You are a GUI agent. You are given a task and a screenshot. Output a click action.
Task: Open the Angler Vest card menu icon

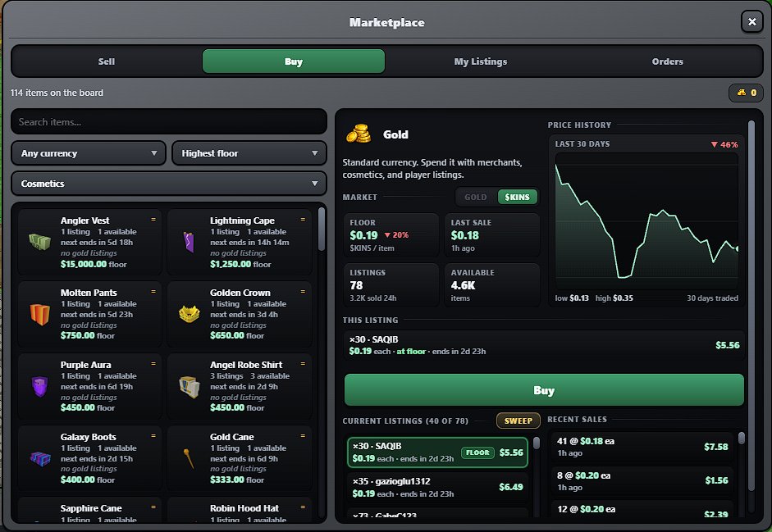pos(153,220)
